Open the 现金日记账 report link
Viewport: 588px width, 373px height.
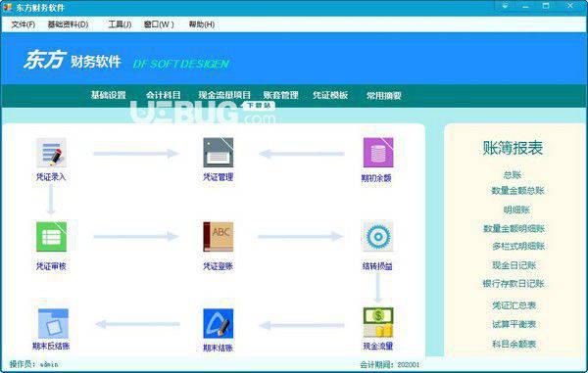pos(514,265)
